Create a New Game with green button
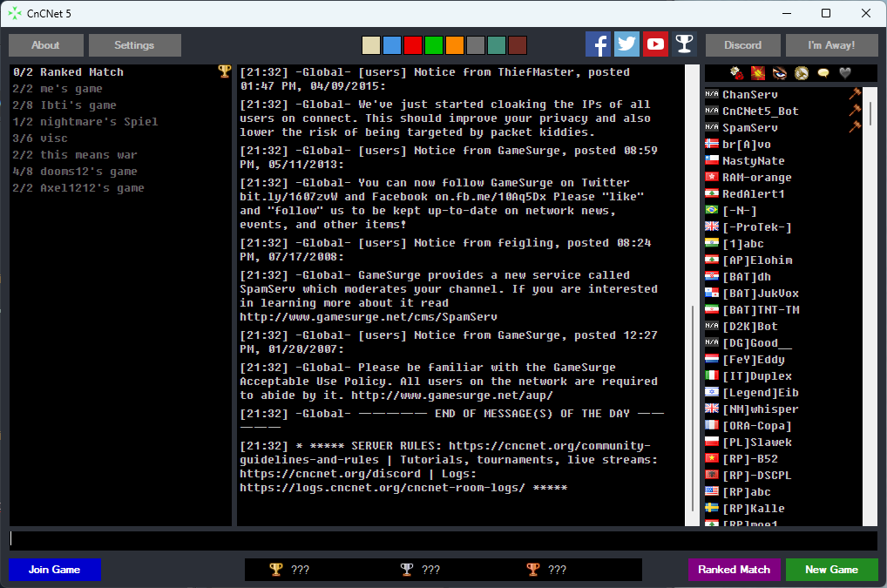The image size is (887, 588). click(x=831, y=570)
